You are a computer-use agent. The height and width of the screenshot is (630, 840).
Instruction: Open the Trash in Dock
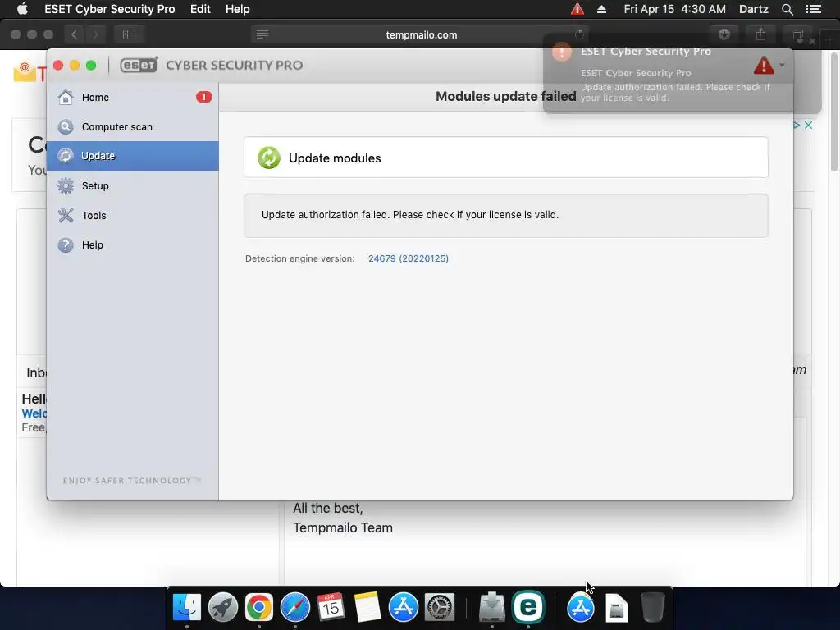[652, 607]
